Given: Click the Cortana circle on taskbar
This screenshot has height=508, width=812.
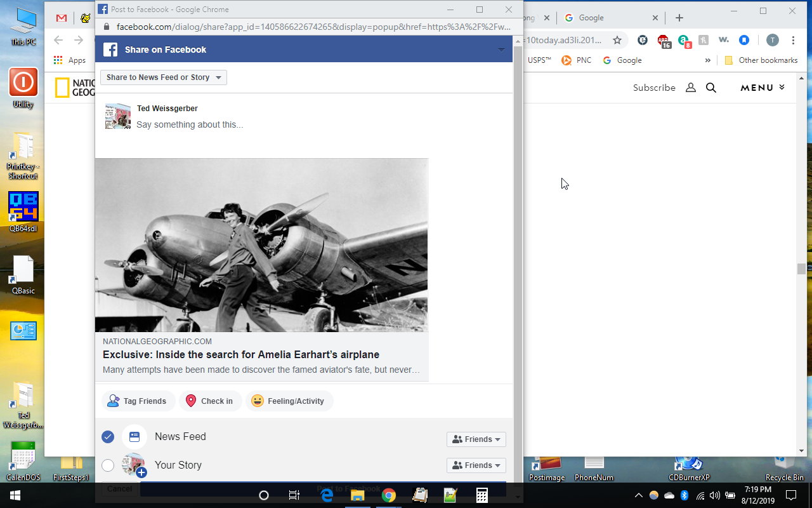Looking at the screenshot, I should tap(264, 495).
